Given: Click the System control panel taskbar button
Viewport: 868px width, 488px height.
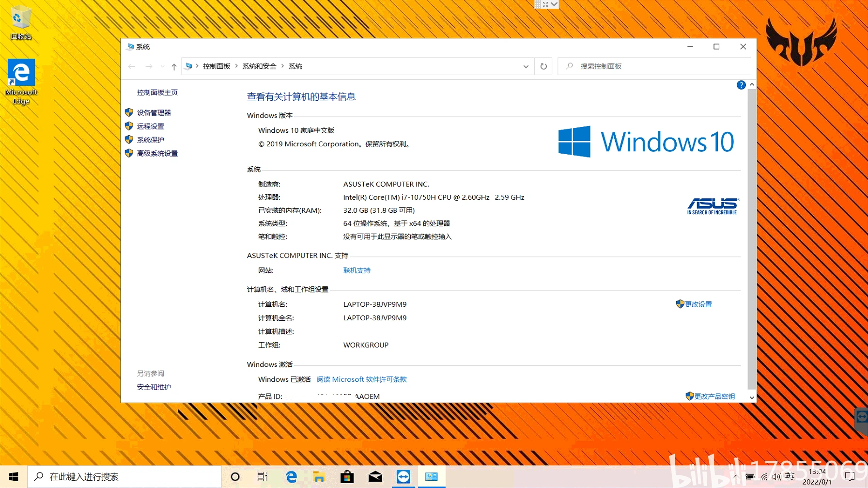Looking at the screenshot, I should (431, 477).
